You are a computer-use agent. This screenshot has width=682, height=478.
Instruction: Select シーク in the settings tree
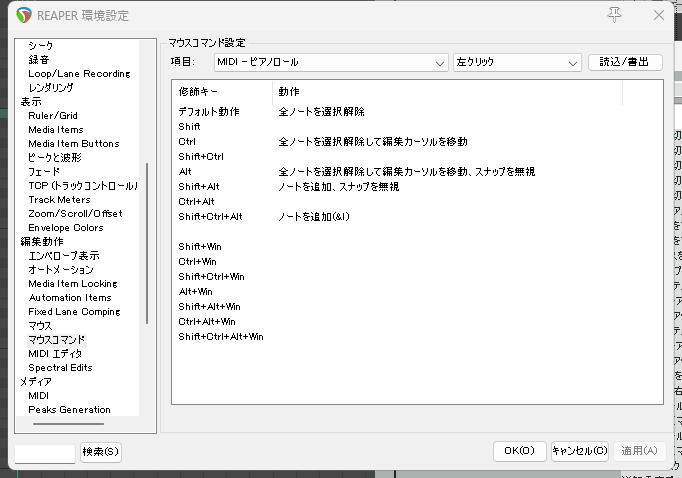[40, 46]
